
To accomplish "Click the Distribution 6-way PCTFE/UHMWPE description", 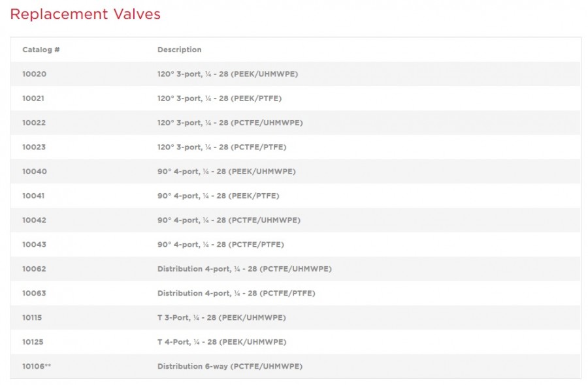I will click(229, 367).
